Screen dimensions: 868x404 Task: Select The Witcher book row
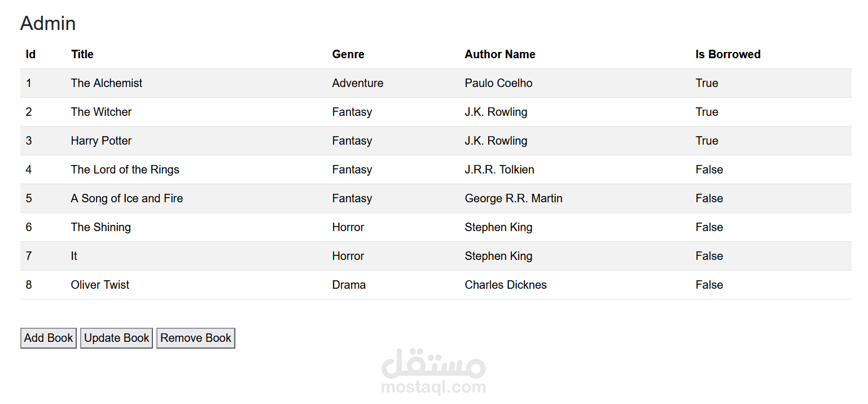pyautogui.click(x=102, y=112)
